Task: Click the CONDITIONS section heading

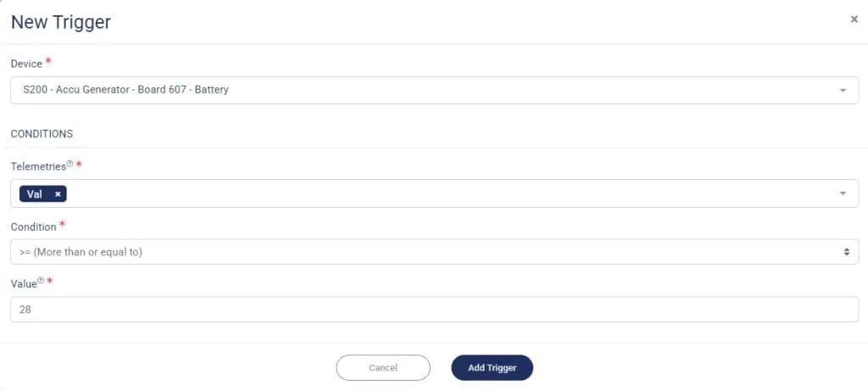Action: tap(42, 134)
